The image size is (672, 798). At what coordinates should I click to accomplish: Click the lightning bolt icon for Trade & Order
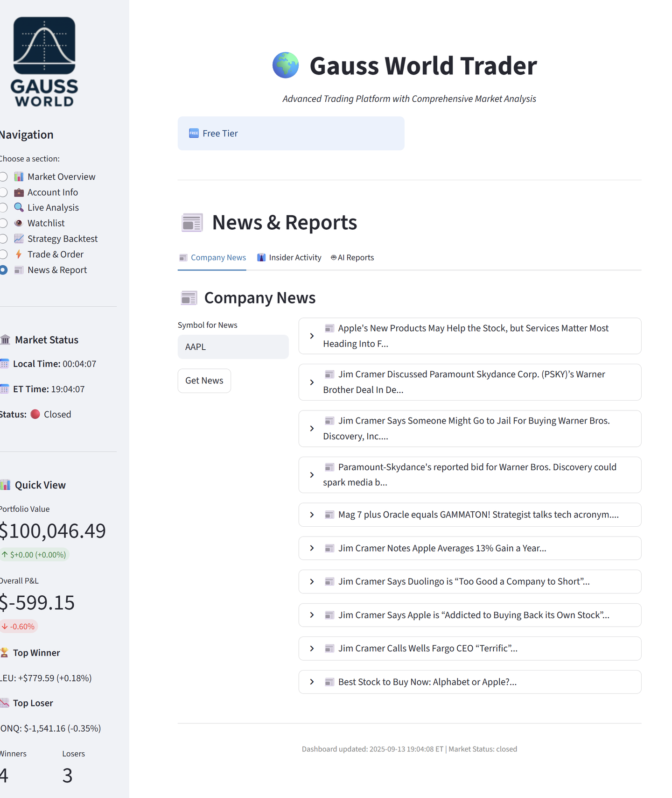coord(19,254)
